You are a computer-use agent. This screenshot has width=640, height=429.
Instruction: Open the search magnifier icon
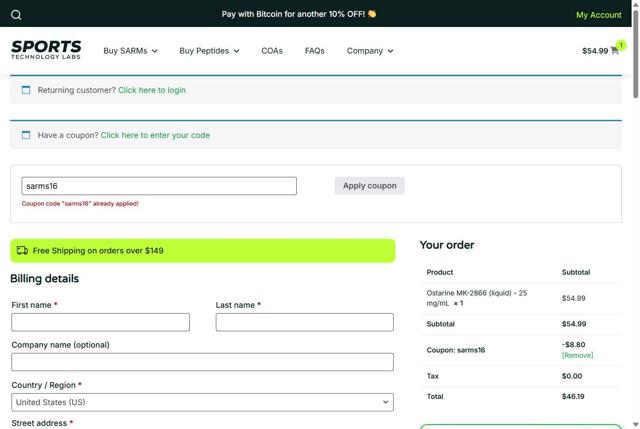tap(16, 15)
